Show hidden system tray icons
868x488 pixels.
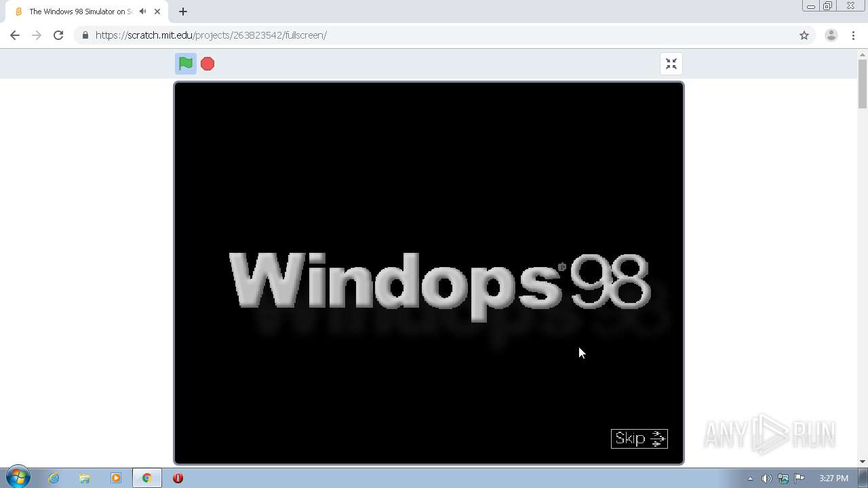(x=750, y=479)
